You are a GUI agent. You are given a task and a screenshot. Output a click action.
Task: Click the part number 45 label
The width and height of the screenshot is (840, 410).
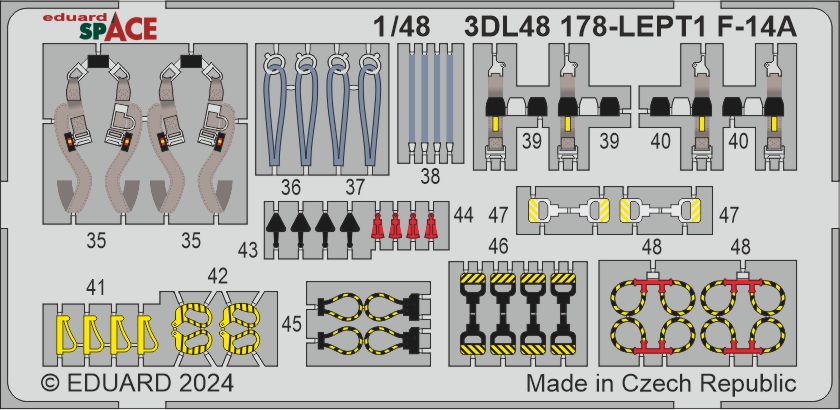coord(291,321)
